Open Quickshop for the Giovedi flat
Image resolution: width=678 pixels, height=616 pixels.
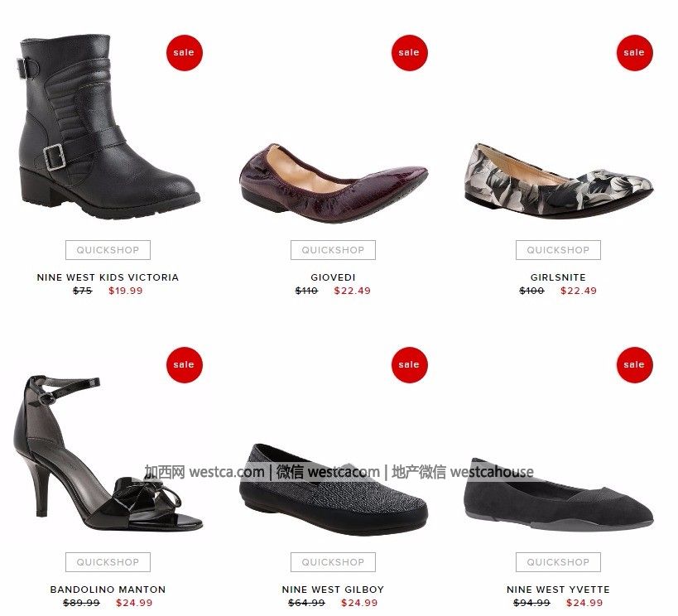[x=333, y=250]
